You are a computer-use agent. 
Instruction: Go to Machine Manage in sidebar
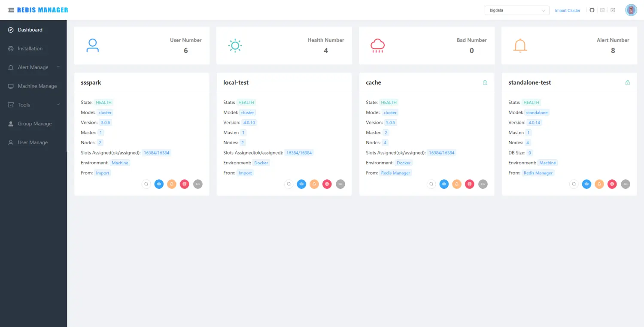37,86
